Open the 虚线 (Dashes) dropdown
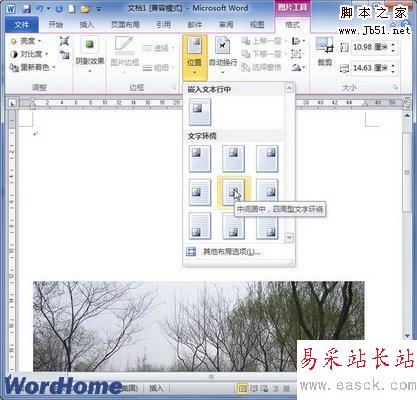Screen dimensions: 417x400 coord(159,48)
